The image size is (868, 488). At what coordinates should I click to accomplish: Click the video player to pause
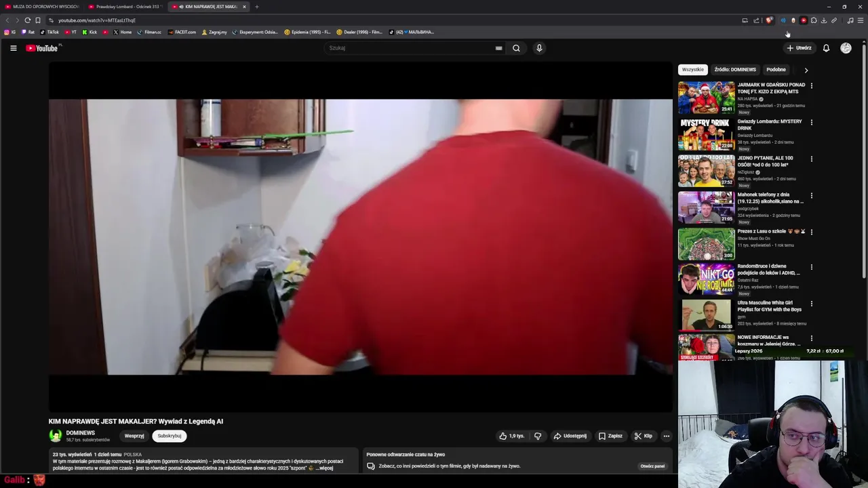click(x=360, y=237)
